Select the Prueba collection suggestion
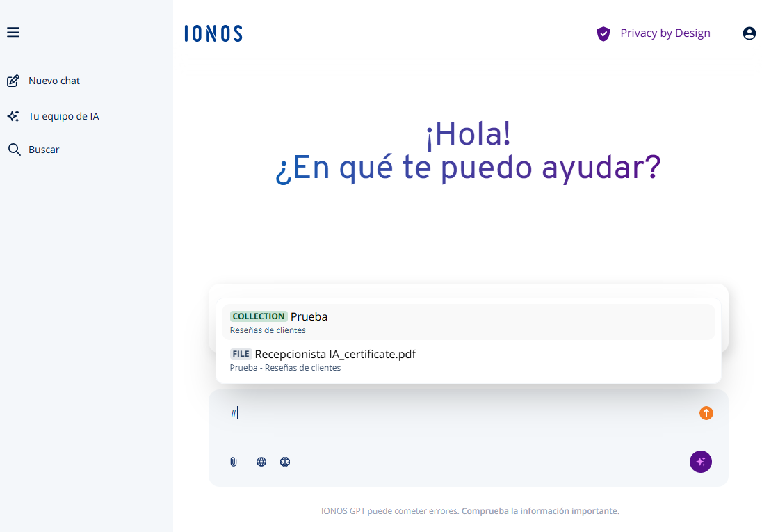The height and width of the screenshot is (532, 762). [468, 322]
